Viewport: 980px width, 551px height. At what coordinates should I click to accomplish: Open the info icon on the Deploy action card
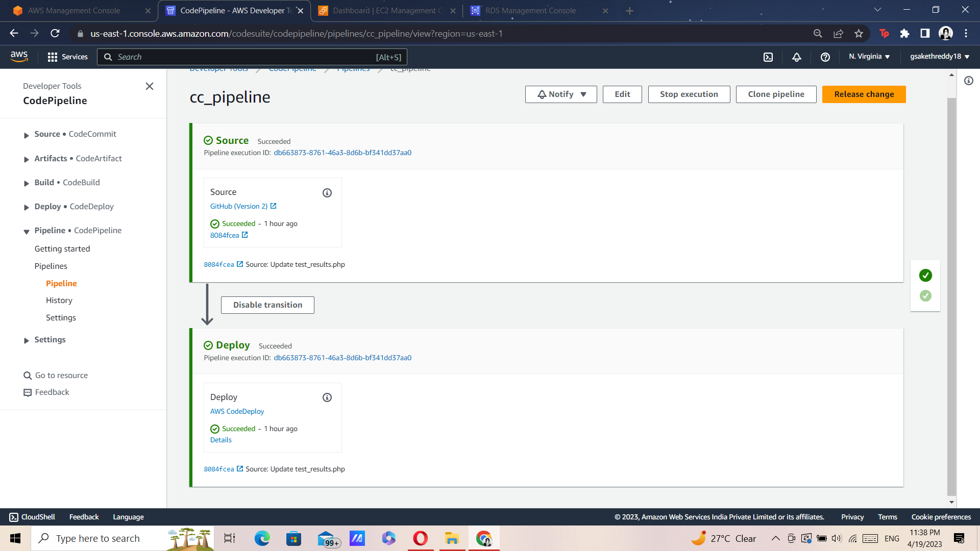327,397
